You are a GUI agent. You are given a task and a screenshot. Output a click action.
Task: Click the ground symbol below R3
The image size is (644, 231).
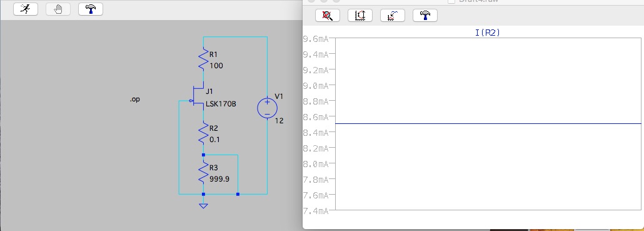pyautogui.click(x=203, y=205)
